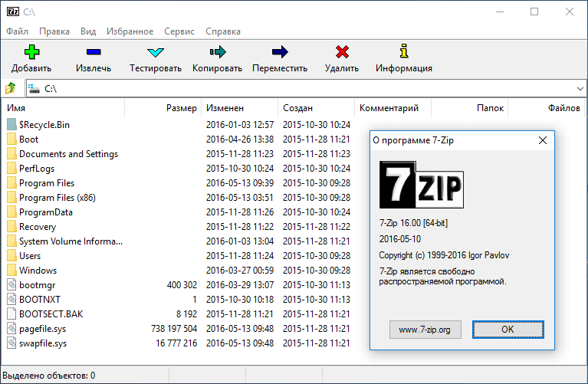
Task: Click the OK button in About dialog
Action: click(508, 330)
